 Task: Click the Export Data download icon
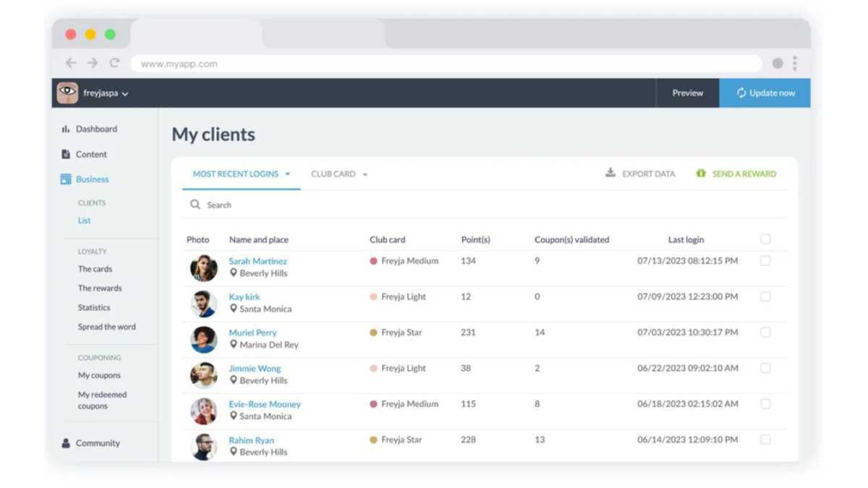coord(610,173)
